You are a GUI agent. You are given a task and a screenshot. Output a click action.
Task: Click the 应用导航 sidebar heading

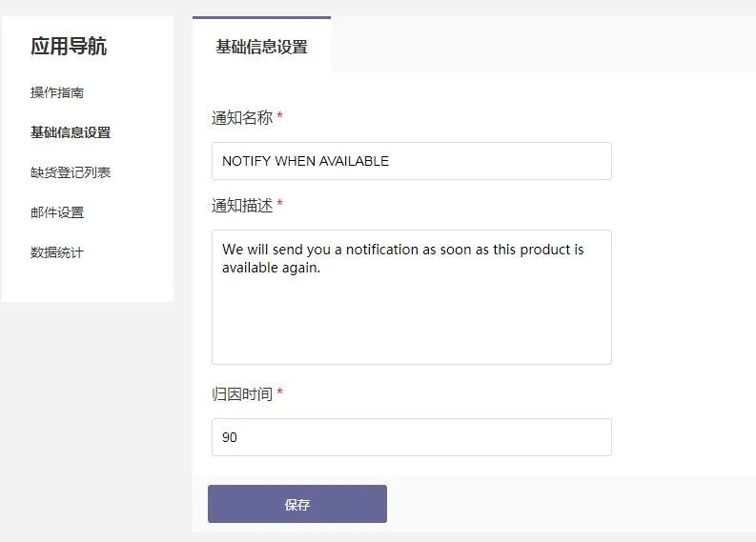[69, 47]
